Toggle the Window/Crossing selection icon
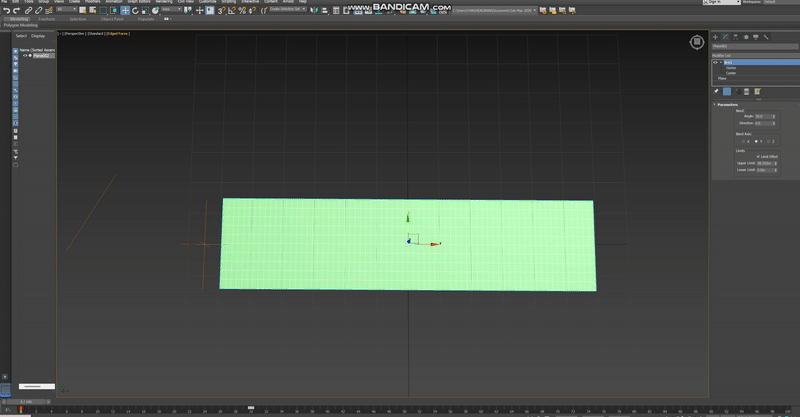Screen dimensions: 800x417 coord(113,10)
